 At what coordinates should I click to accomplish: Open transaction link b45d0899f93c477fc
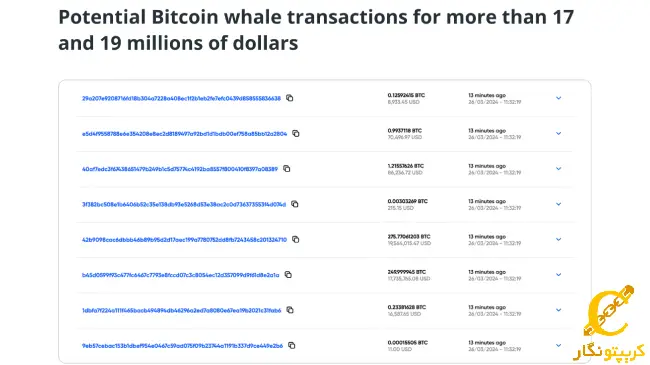tap(180, 275)
